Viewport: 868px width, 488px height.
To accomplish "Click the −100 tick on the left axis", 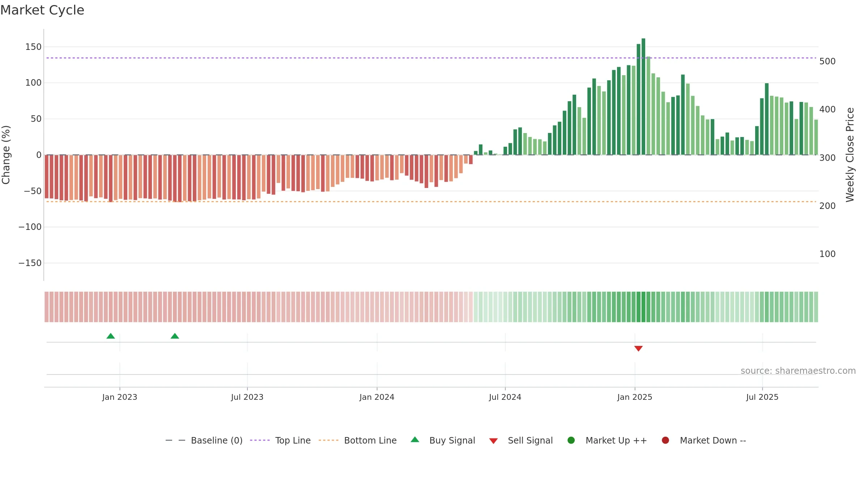I will pos(30,227).
